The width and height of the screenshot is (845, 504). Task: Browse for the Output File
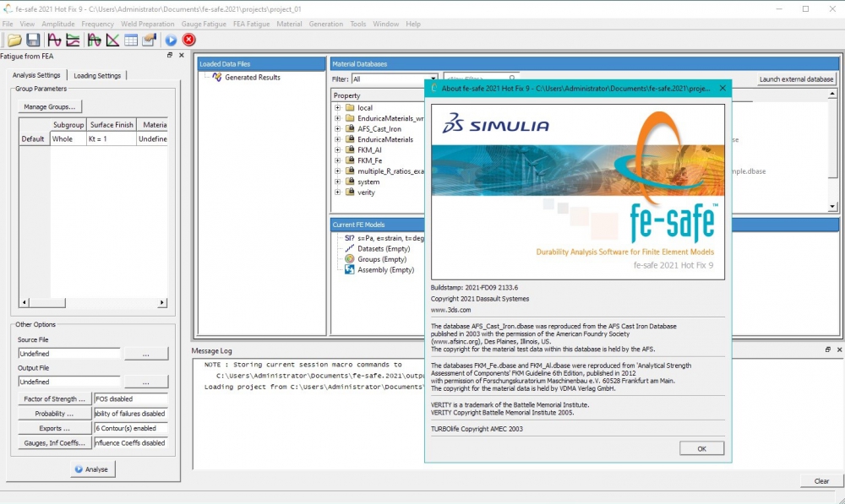(x=146, y=382)
